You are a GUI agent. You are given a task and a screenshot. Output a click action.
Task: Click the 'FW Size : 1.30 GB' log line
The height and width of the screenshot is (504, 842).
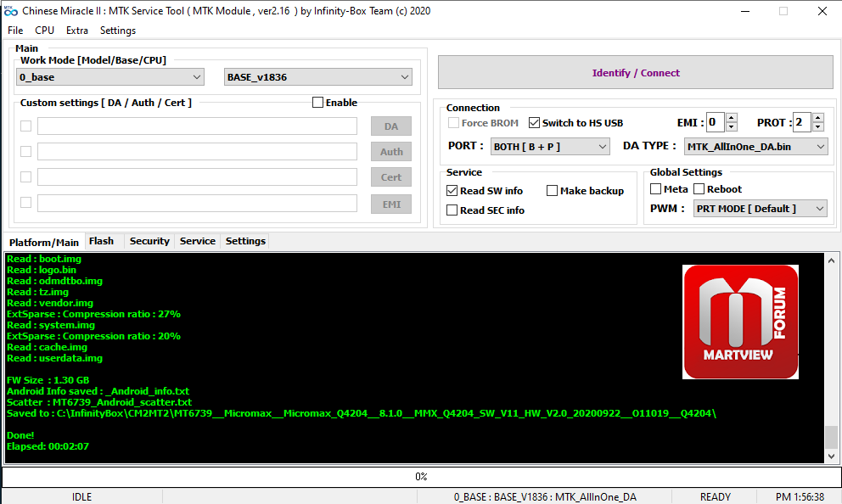(48, 380)
